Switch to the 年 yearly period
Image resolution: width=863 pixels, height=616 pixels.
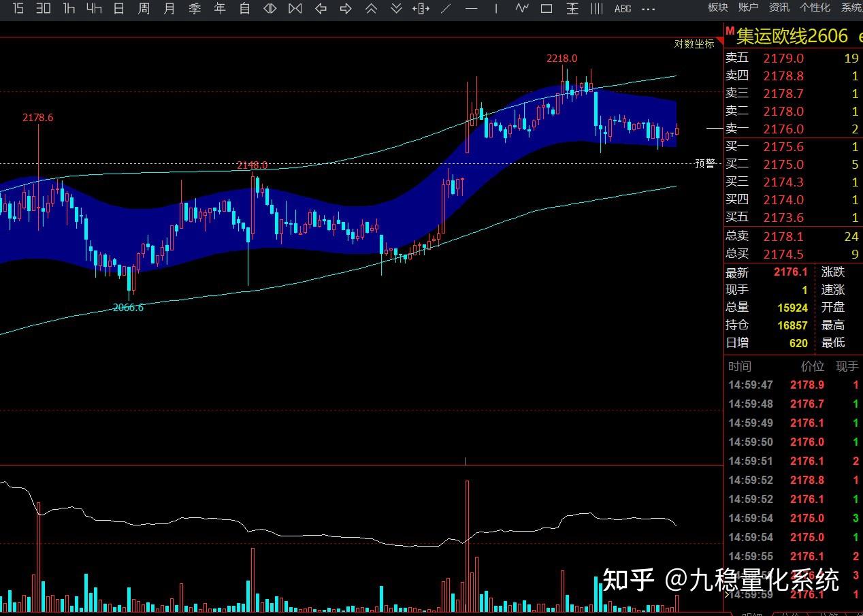pyautogui.click(x=220, y=8)
